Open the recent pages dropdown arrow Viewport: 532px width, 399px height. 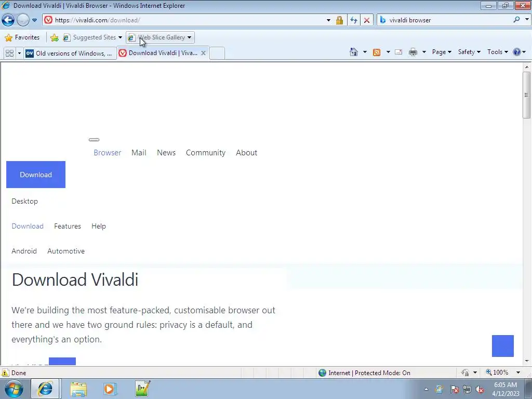(35, 20)
